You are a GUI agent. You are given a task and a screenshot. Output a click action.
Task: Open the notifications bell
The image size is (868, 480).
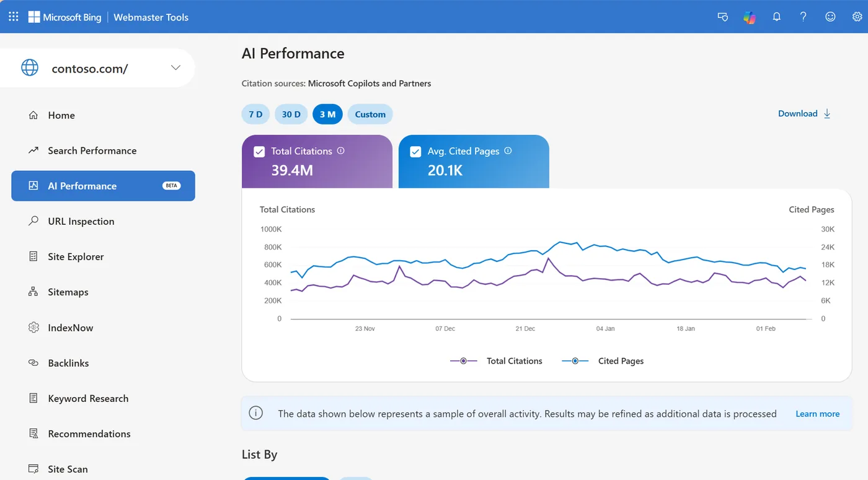point(776,17)
